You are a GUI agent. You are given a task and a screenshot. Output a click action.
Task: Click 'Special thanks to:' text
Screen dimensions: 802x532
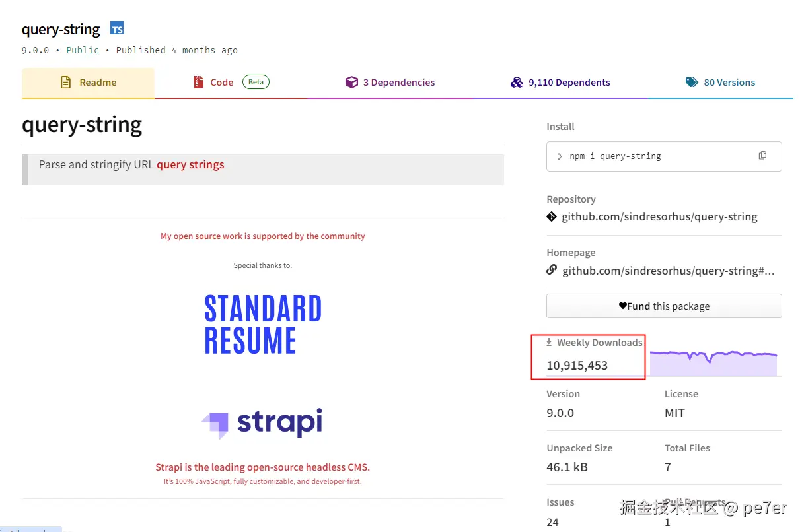pyautogui.click(x=263, y=265)
